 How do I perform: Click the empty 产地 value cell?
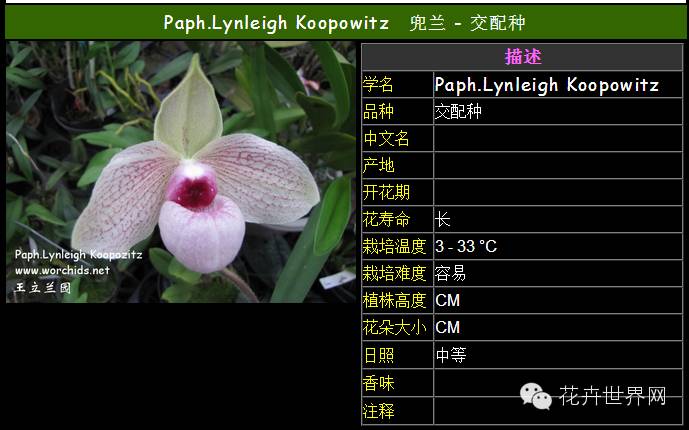tap(558, 166)
